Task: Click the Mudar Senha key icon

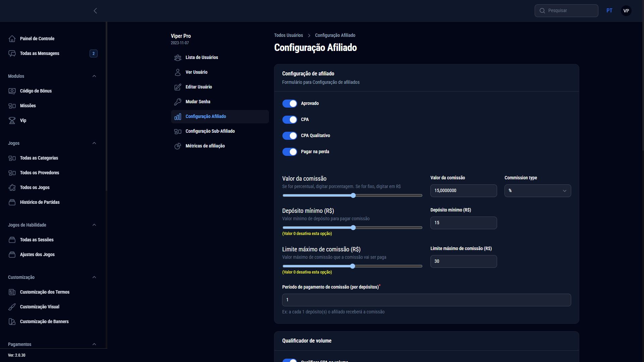Action: (178, 102)
